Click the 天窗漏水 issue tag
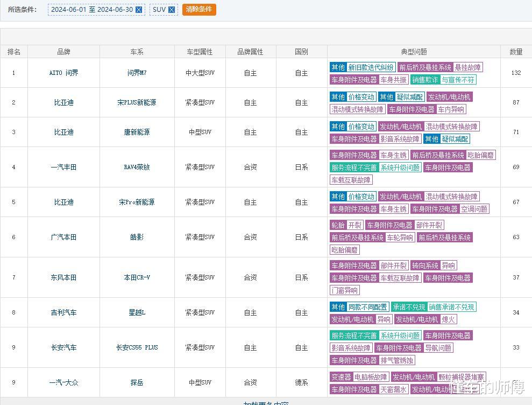Image resolution: width=532 pixels, height=405 pixels. pos(394,389)
